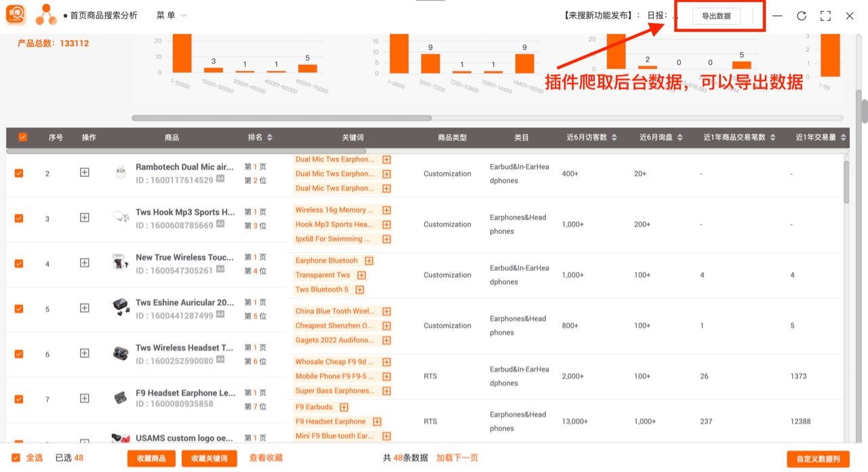Click 收藏商品 button
The width and height of the screenshot is (868, 472).
pyautogui.click(x=151, y=458)
